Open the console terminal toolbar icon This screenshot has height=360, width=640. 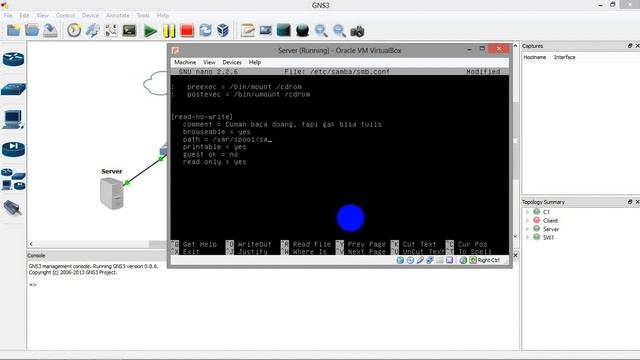pos(129,31)
